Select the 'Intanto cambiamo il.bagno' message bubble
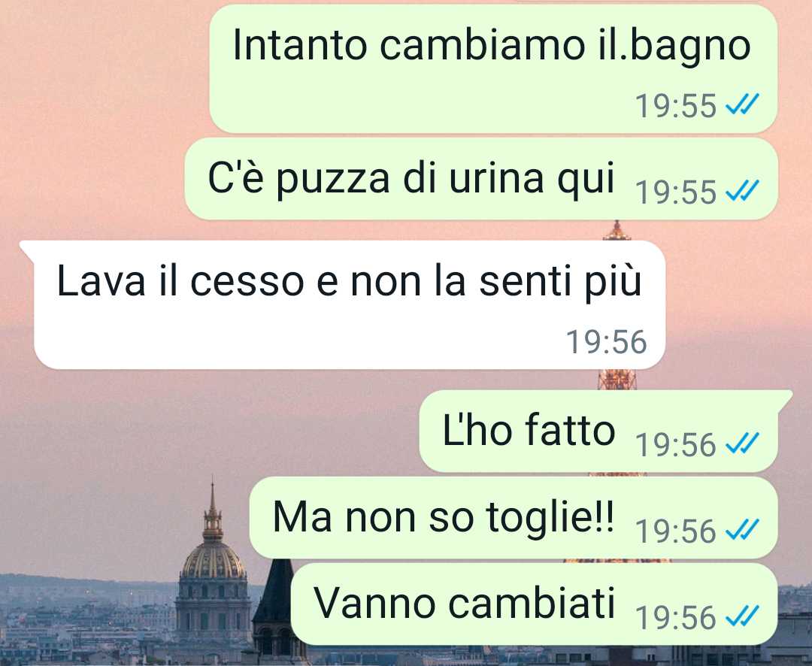The width and height of the screenshot is (812, 666). click(x=493, y=69)
